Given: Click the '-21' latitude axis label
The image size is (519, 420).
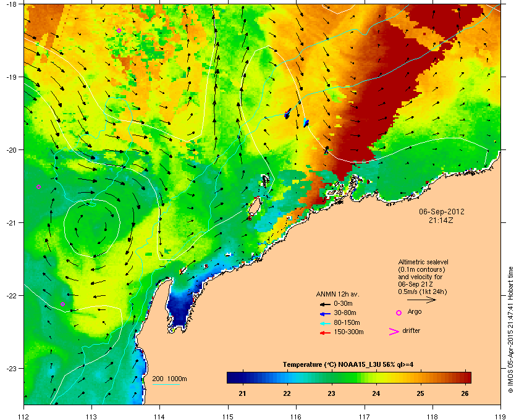Looking at the screenshot, I should [x=11, y=223].
